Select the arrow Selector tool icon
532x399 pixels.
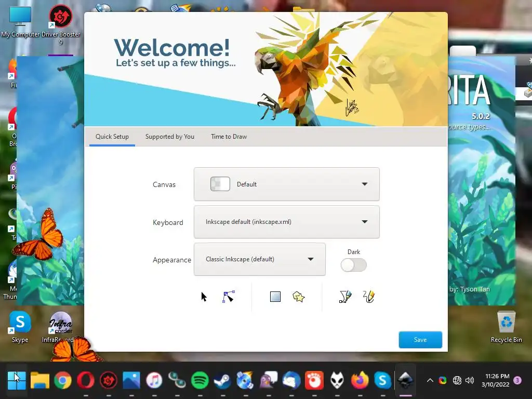(204, 297)
